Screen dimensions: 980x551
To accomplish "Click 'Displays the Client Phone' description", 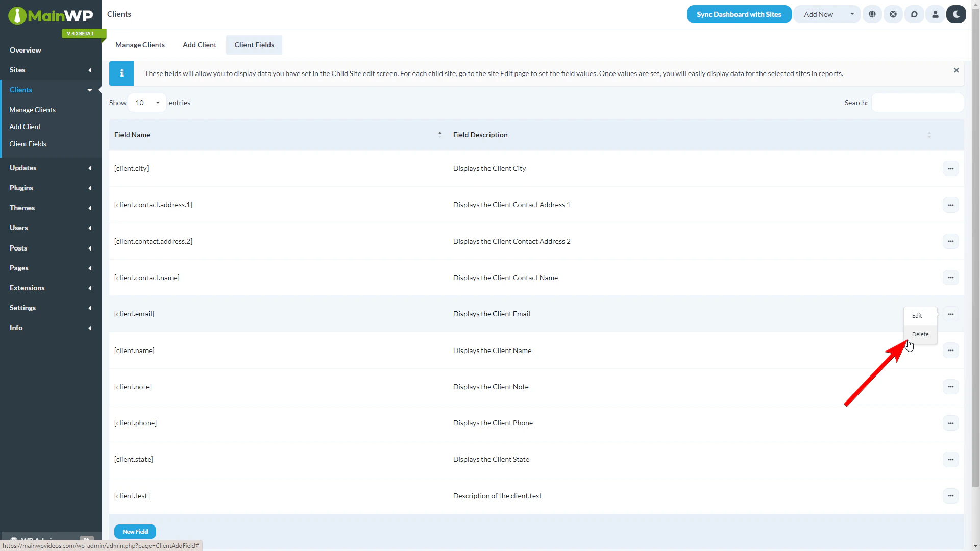I will pos(493,423).
